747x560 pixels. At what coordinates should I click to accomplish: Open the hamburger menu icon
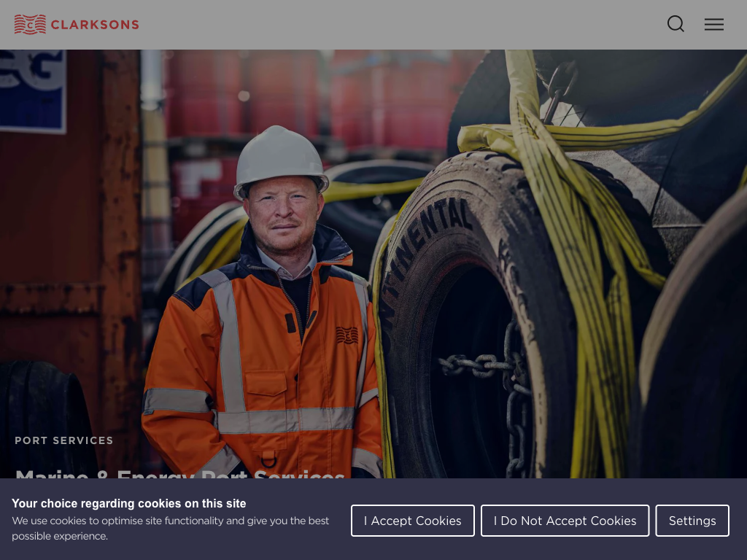(714, 24)
